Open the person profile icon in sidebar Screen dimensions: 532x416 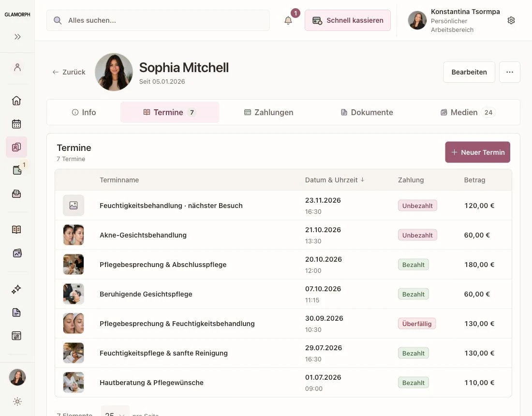[17, 67]
